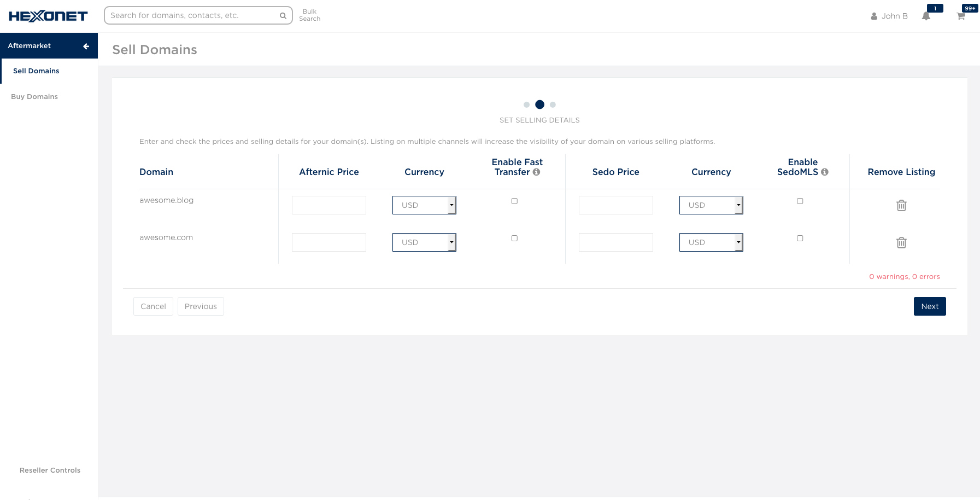This screenshot has width=980, height=500.
Task: Enable Fast Transfer for awesome.blog
Action: (514, 201)
